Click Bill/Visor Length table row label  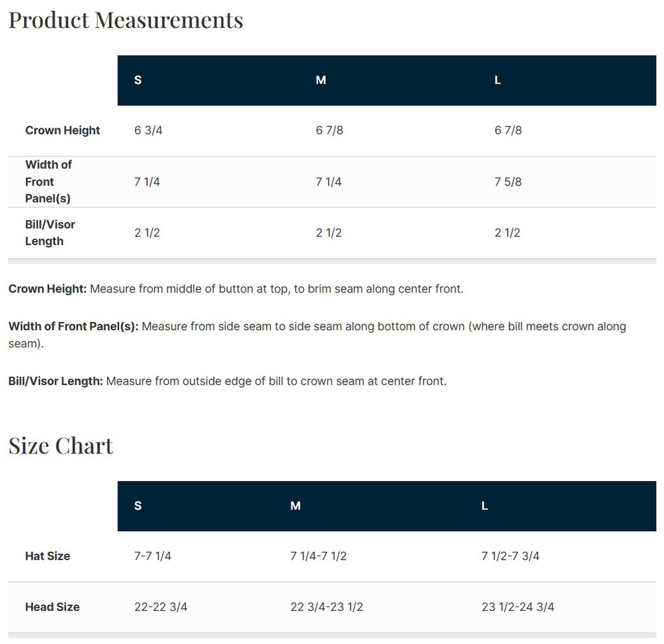50,233
